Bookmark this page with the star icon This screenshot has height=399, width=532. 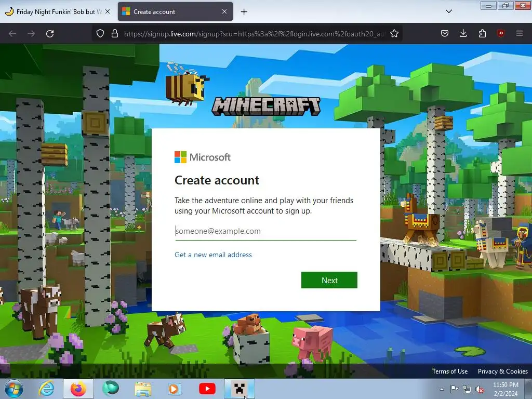394,34
